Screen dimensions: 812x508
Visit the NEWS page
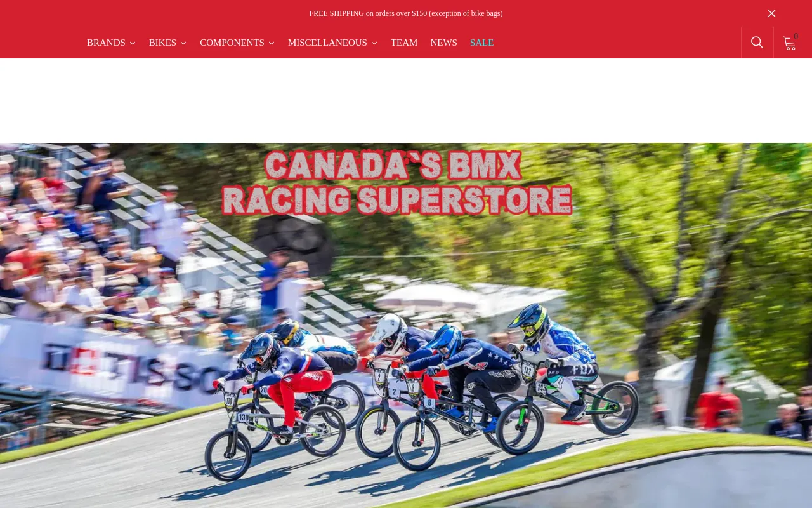(443, 43)
